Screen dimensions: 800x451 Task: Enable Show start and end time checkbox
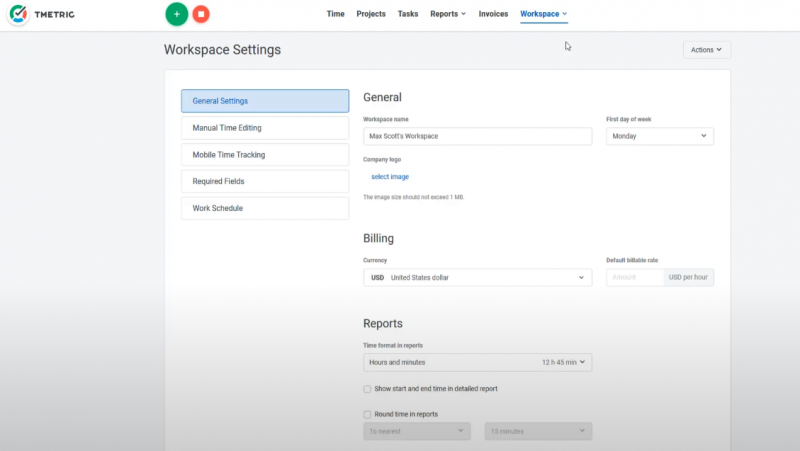(x=368, y=389)
